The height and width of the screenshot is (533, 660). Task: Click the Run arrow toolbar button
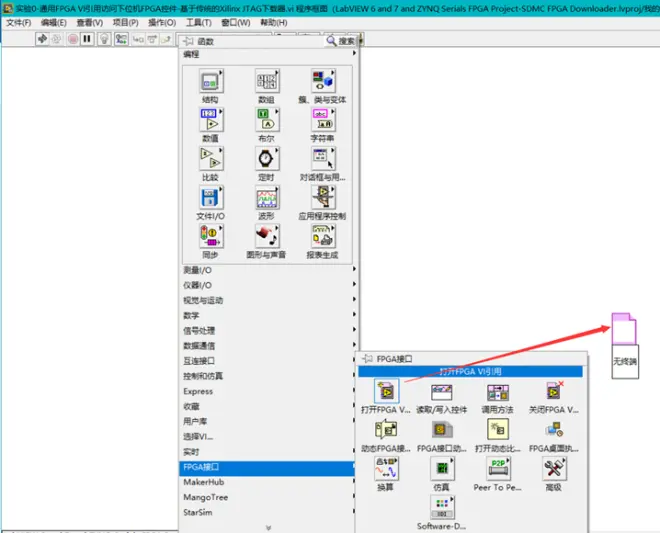coord(42,39)
